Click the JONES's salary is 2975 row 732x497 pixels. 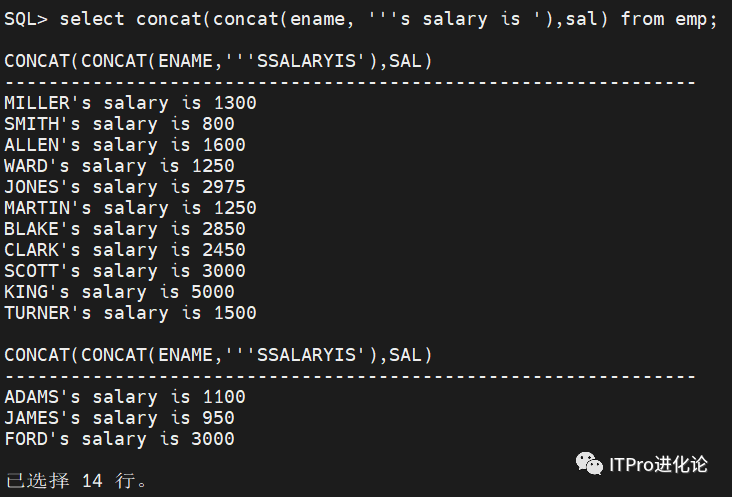click(x=125, y=187)
